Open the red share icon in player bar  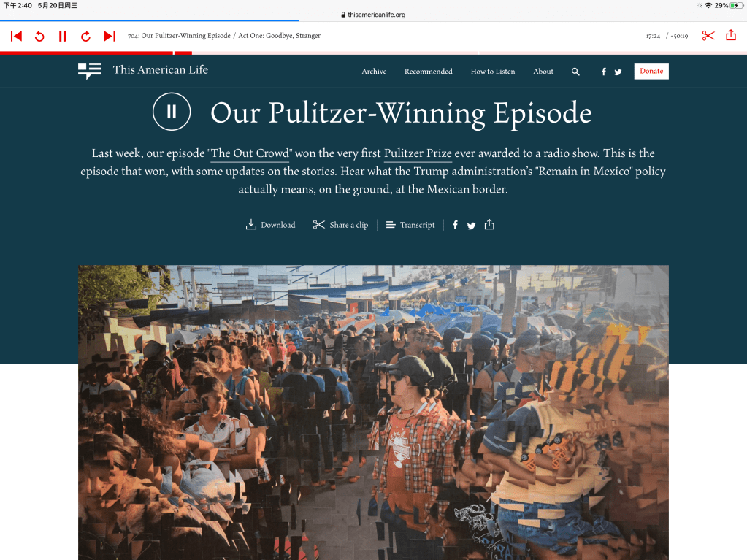(731, 35)
